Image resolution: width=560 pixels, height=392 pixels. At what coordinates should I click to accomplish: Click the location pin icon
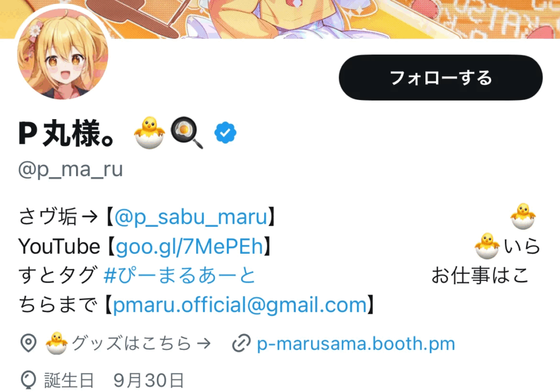pyautogui.click(x=28, y=343)
